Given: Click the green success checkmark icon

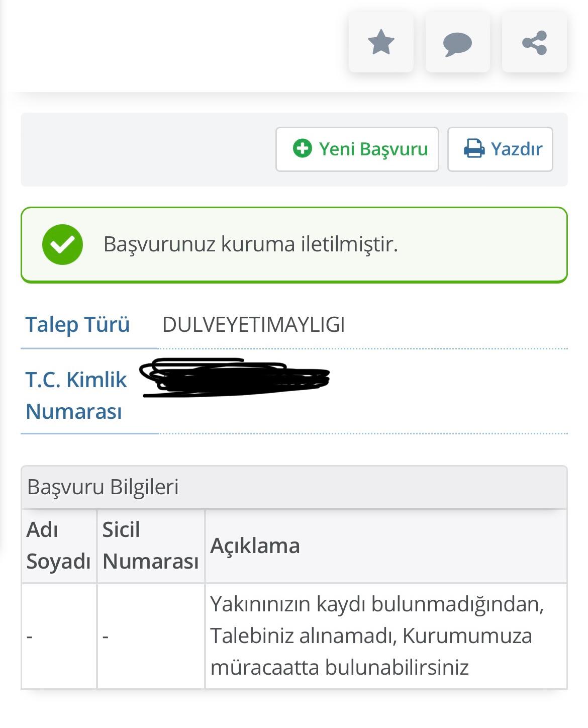Looking at the screenshot, I should click(x=62, y=245).
